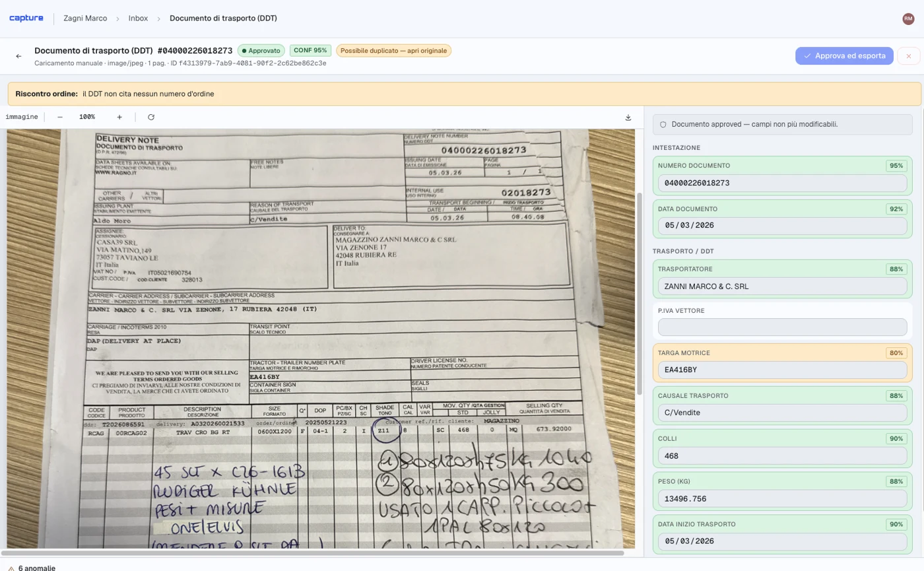
Task: Click the Peso (KG) field
Action: pos(782,498)
